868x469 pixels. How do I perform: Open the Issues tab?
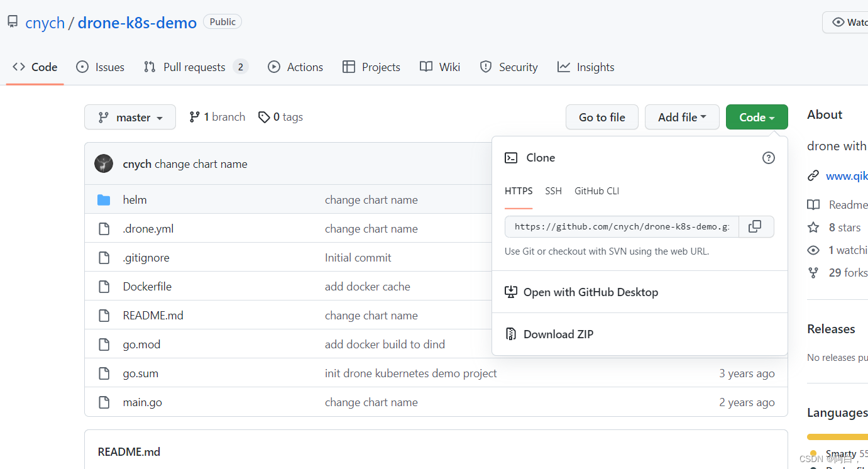(x=100, y=67)
